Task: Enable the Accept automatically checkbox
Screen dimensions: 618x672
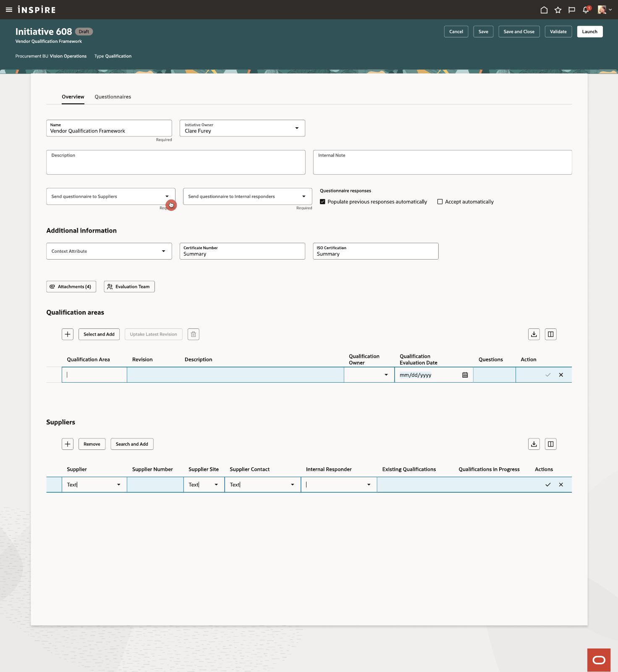Action: tap(440, 202)
